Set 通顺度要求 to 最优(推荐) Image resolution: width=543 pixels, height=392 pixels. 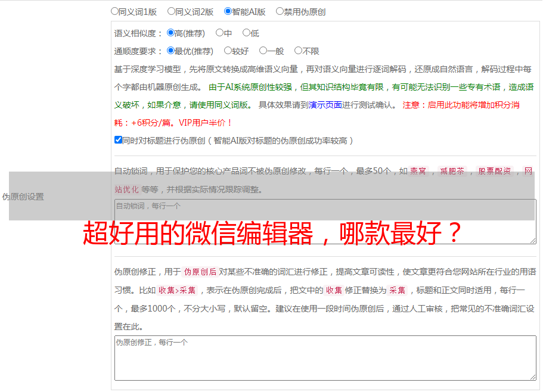(170, 51)
